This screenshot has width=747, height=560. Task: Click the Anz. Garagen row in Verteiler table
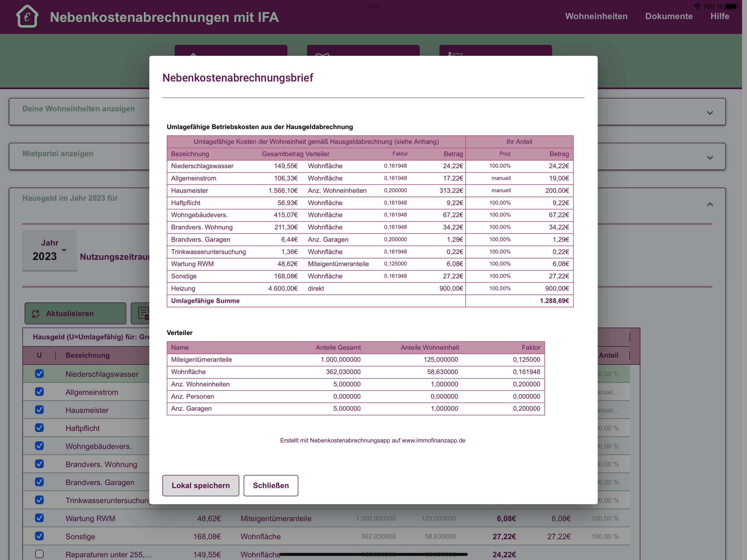point(356,409)
